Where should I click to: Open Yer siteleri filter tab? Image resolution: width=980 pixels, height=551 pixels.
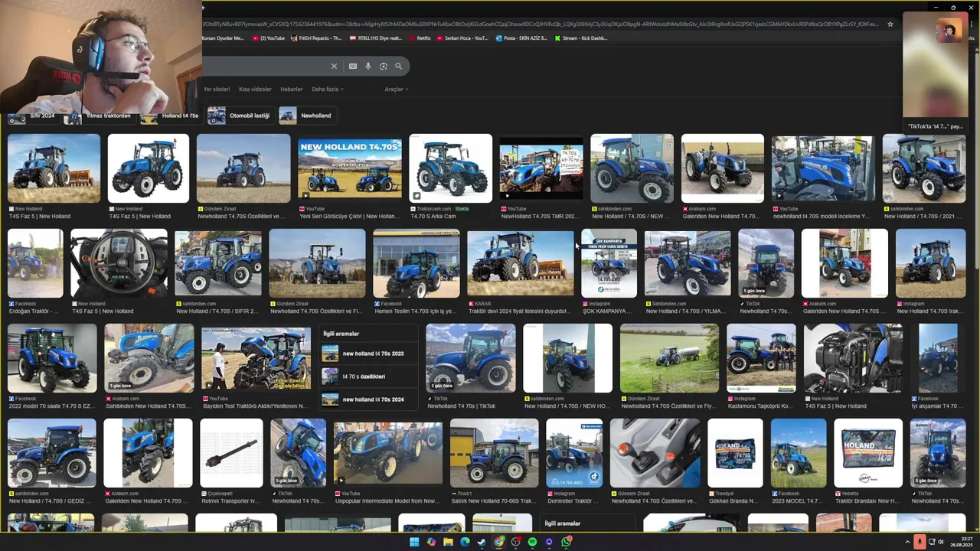point(217,90)
